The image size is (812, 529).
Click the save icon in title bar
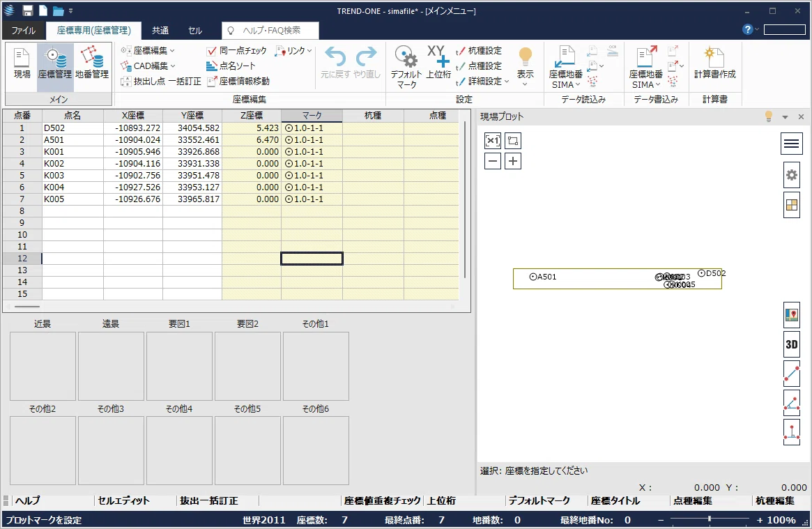click(x=27, y=10)
